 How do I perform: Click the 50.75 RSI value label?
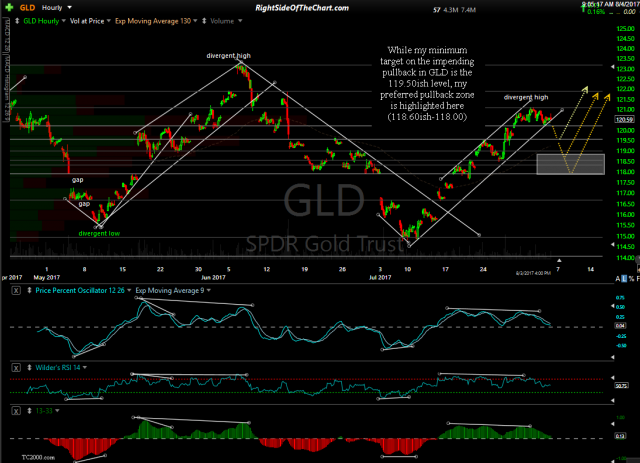point(621,385)
